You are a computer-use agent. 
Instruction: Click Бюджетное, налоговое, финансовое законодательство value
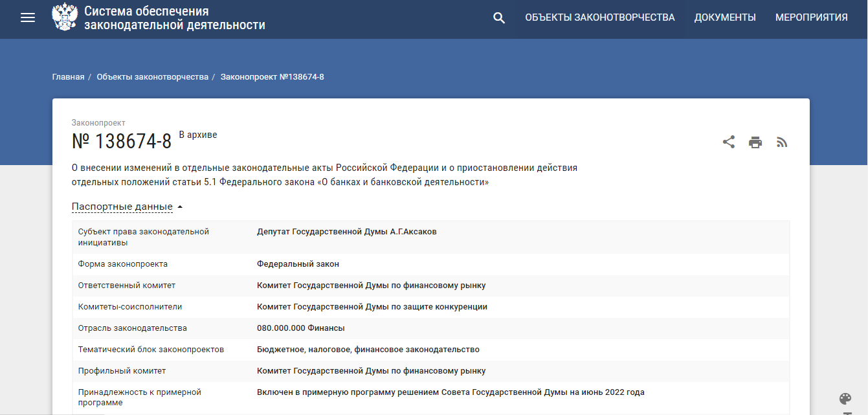(368, 349)
